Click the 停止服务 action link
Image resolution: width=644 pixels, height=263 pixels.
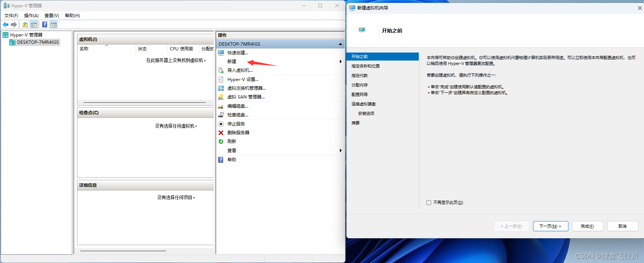pos(236,124)
